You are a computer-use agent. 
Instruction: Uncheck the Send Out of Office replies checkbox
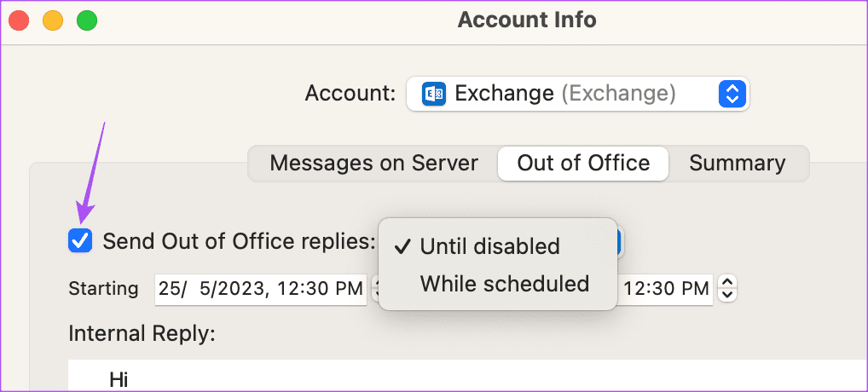pos(80,241)
